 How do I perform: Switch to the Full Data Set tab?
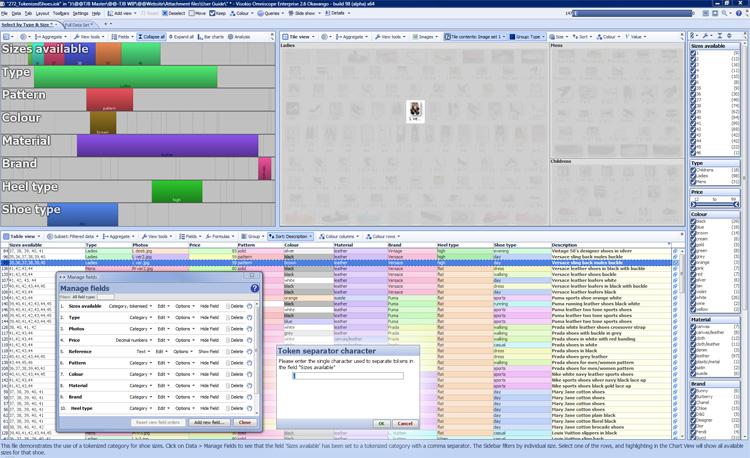(76, 25)
